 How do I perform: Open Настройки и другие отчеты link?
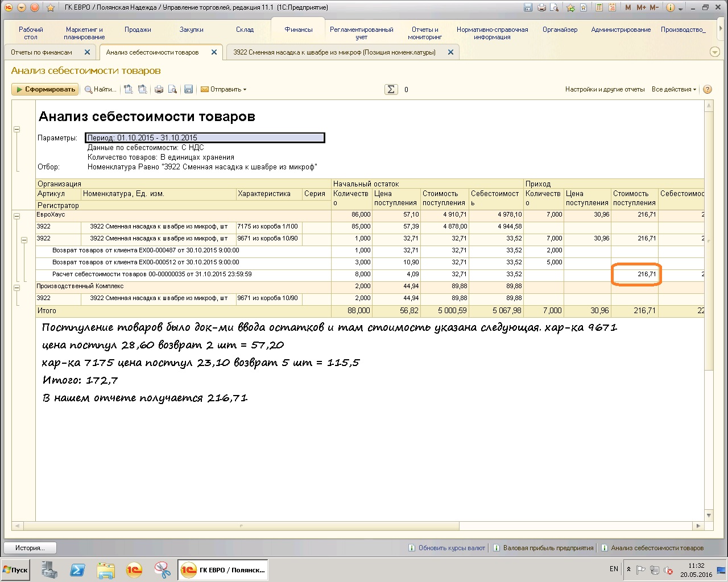tap(605, 89)
